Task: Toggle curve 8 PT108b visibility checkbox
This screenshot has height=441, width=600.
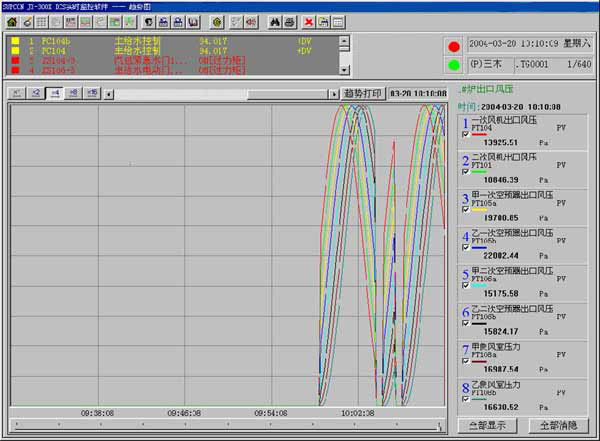Action: [466, 399]
